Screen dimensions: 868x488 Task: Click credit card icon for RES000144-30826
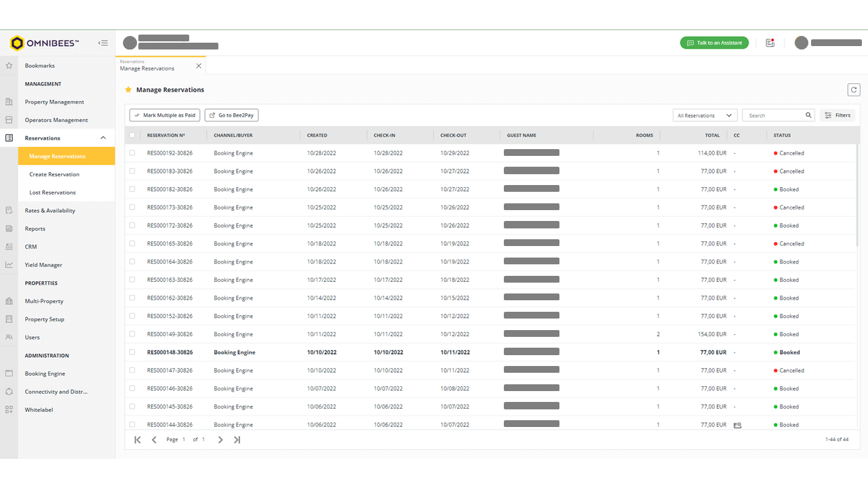pos(738,425)
